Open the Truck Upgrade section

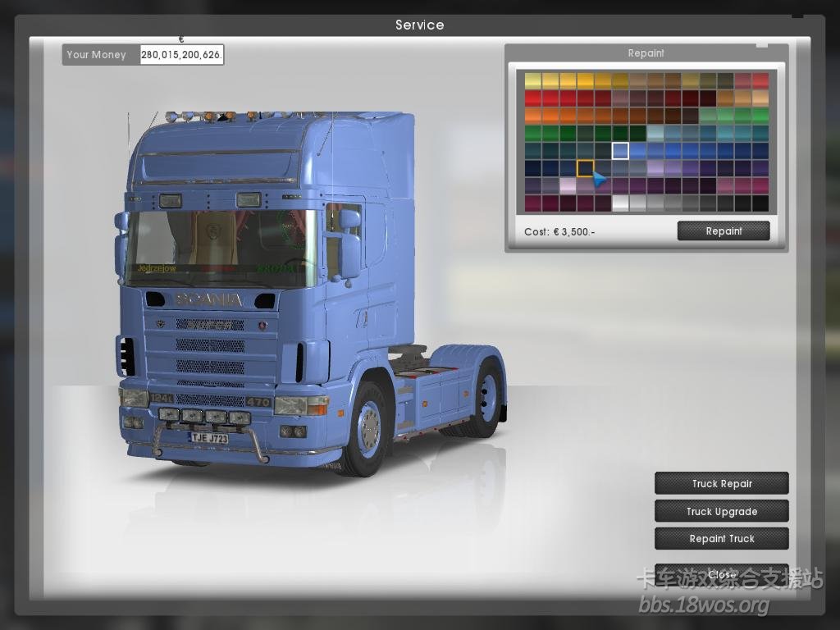coord(722,511)
